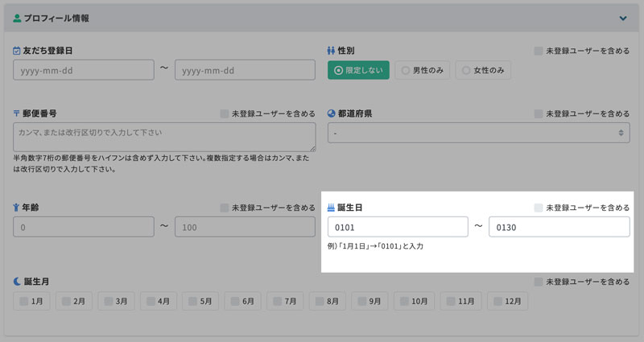Check 未登録ユーザーを含める for 郵便番号
The image size is (644, 342).
225,113
